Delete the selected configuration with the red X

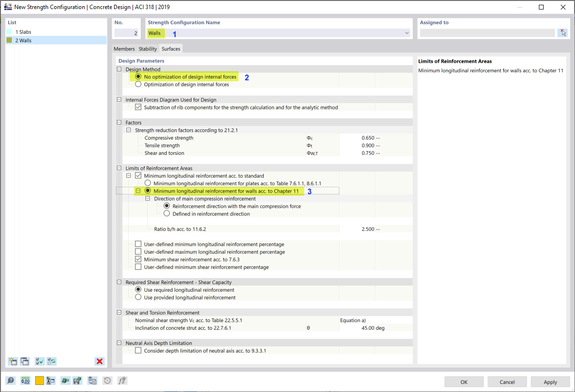[99, 362]
